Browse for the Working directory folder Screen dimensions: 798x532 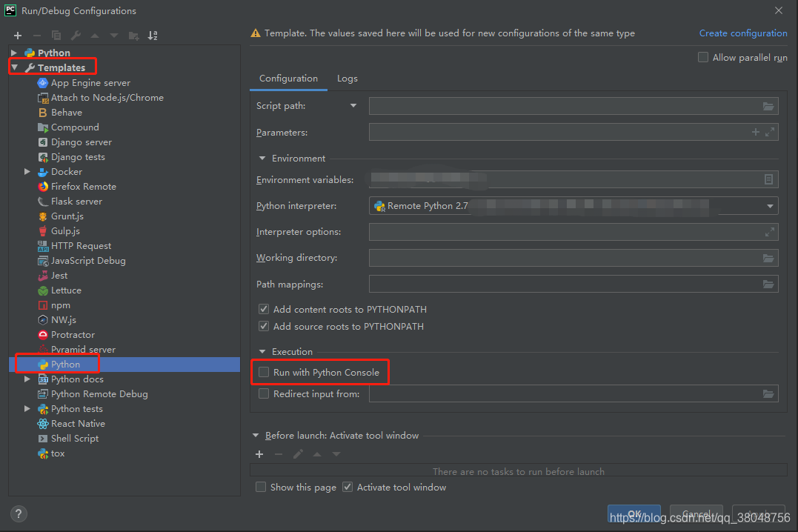click(x=768, y=258)
